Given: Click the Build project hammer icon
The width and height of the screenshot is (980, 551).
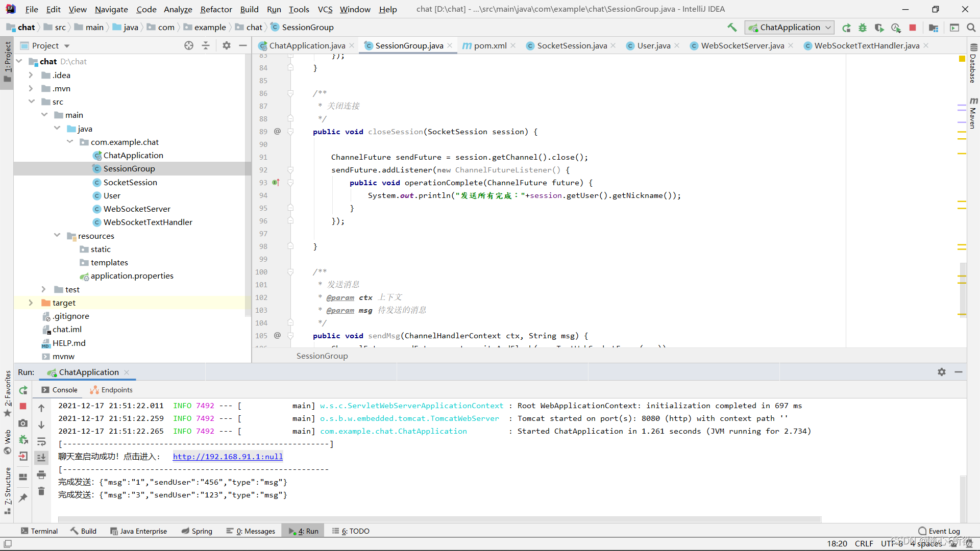Looking at the screenshot, I should pos(732,28).
